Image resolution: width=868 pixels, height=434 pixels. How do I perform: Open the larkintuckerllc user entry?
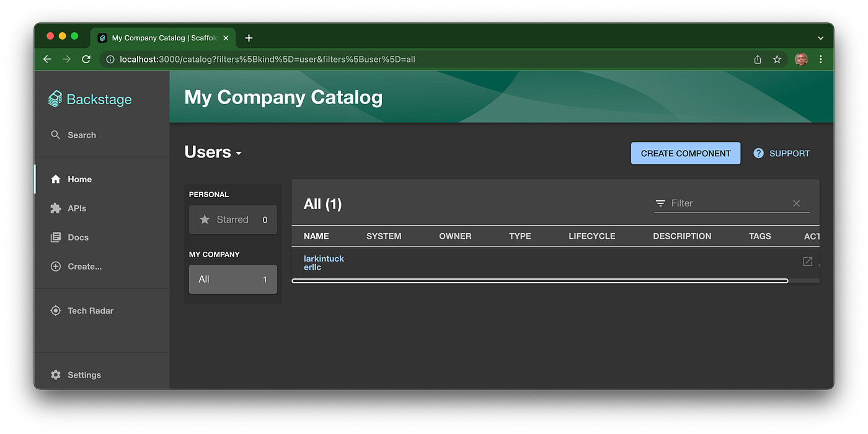[324, 263]
